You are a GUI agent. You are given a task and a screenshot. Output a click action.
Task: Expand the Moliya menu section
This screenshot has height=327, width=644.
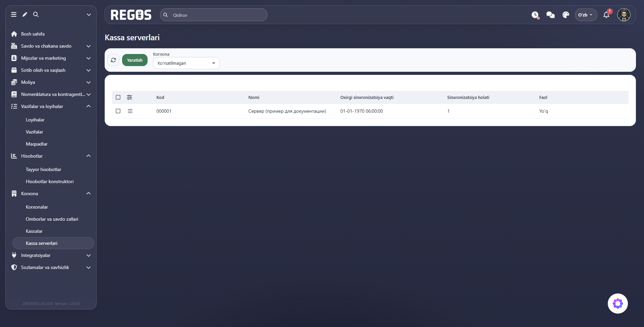[x=51, y=82]
